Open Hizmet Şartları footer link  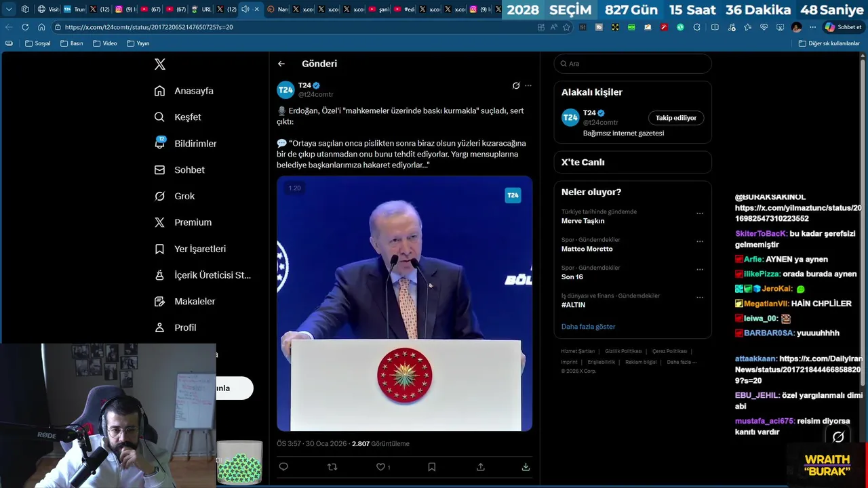[578, 351]
